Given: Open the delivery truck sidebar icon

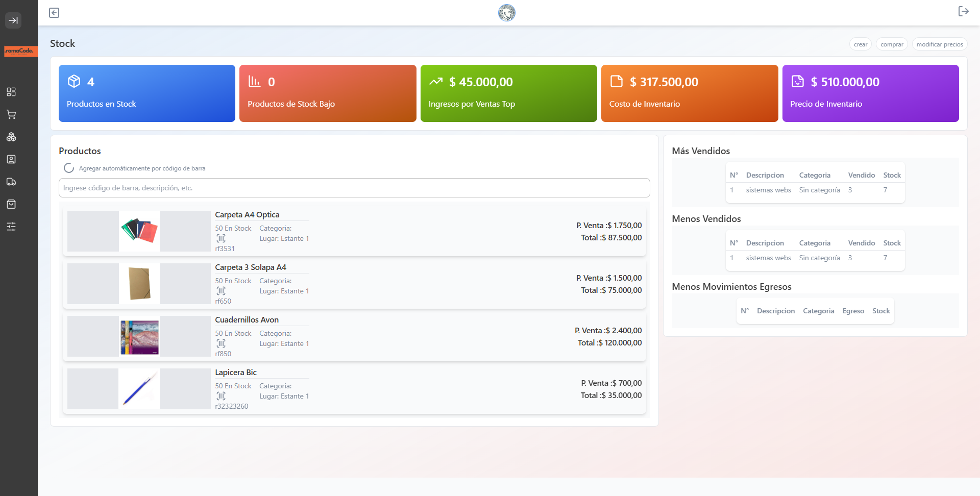Looking at the screenshot, I should pos(11,182).
